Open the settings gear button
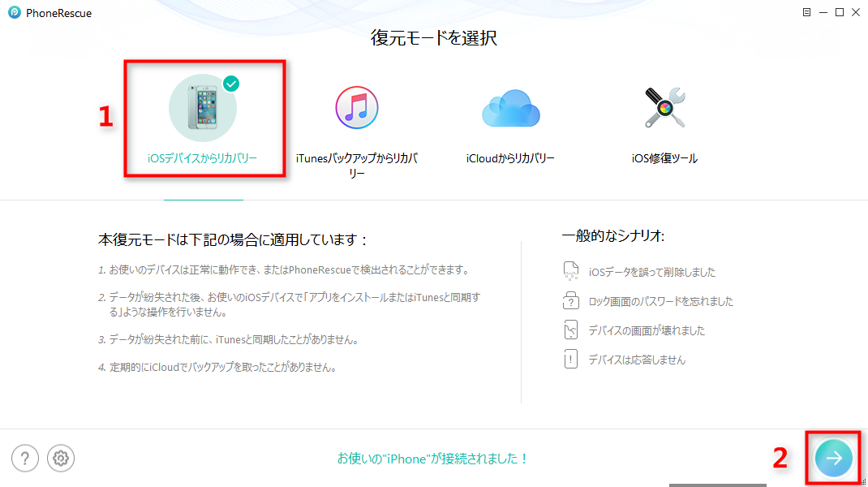The height and width of the screenshot is (487, 868). (x=60, y=459)
